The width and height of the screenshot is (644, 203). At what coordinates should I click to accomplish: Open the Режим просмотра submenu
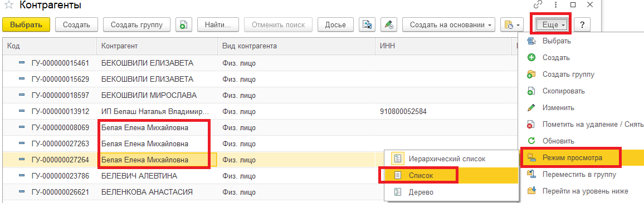(x=581, y=157)
